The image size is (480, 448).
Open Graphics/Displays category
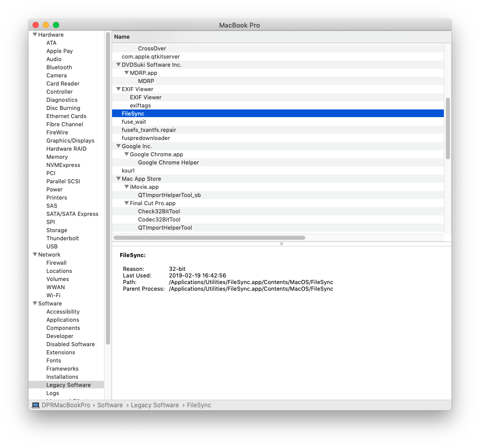[x=70, y=141]
